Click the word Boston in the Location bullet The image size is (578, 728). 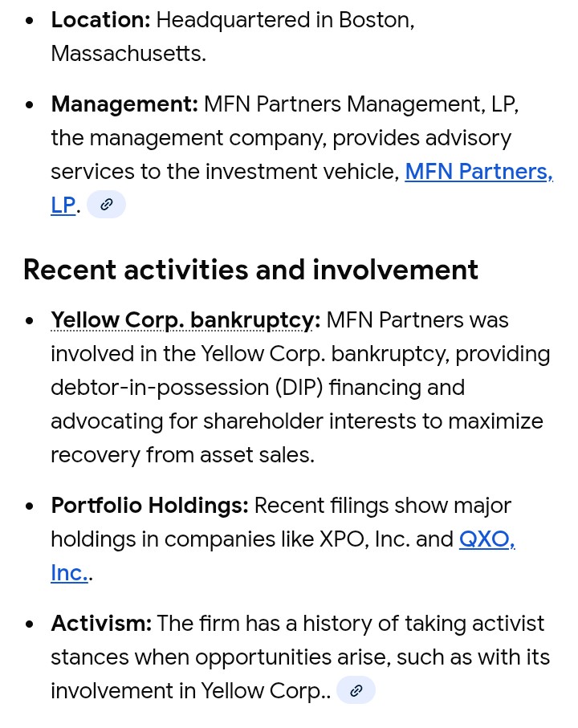[x=373, y=20]
